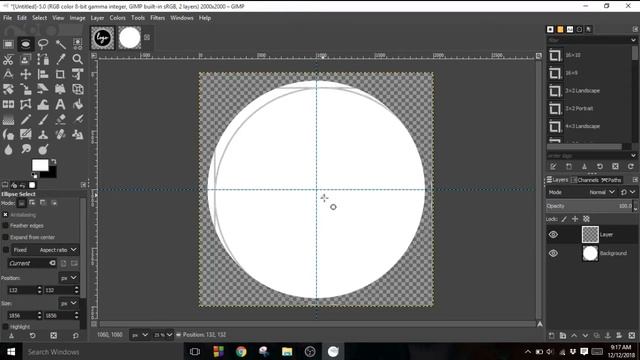Click the logo image tab thumbnail
Viewport: 640px width, 360px height.
(102, 38)
